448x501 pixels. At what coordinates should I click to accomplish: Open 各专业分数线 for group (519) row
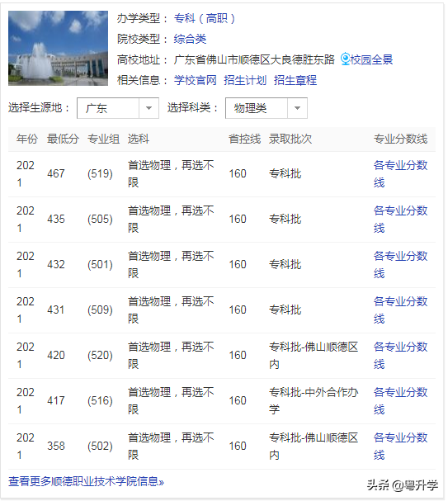tap(400, 174)
